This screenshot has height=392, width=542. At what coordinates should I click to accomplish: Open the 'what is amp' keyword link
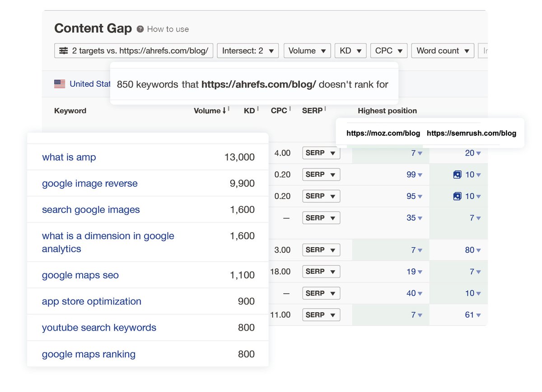tap(69, 157)
